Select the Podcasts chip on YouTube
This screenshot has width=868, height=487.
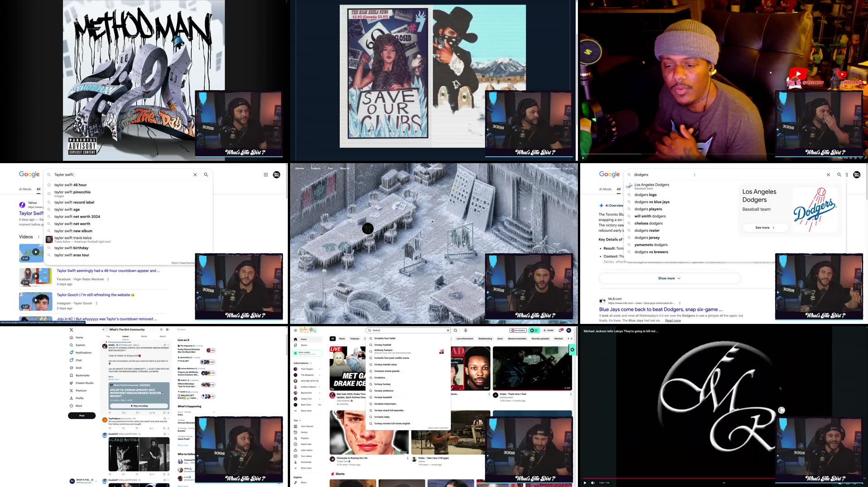[355, 338]
